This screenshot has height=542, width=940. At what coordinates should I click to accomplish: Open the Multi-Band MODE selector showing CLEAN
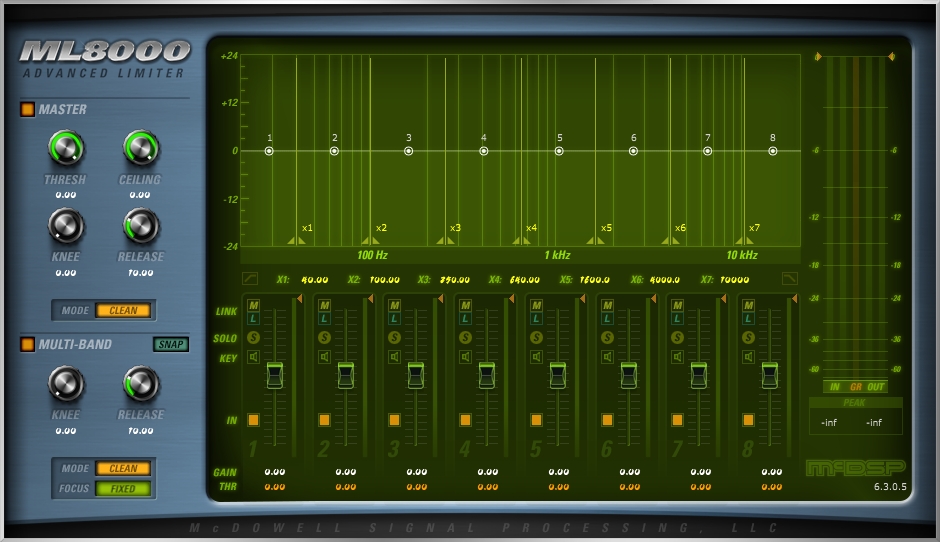tap(123, 468)
